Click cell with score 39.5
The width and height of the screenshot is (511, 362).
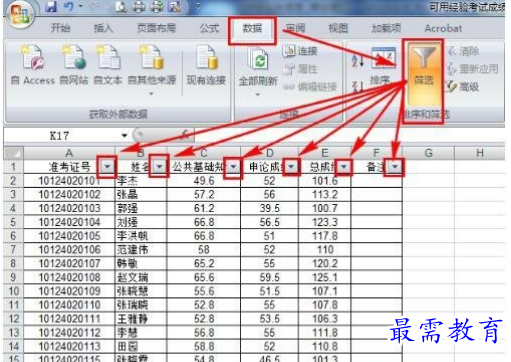270,208
